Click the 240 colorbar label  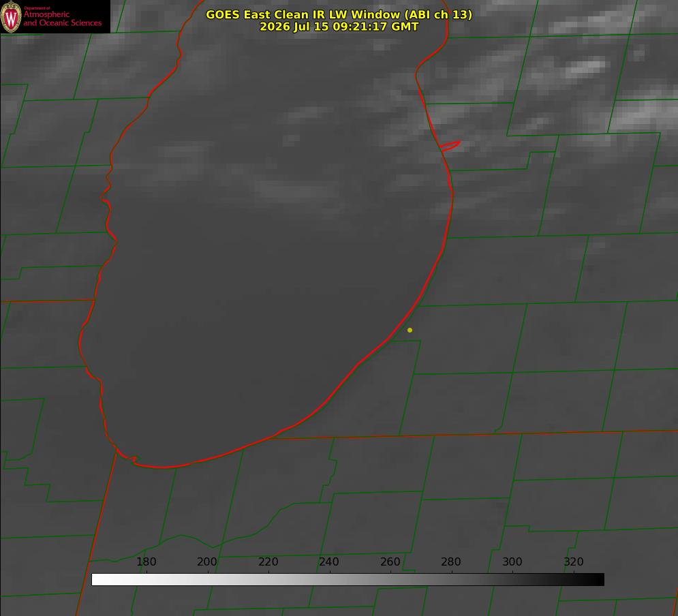tap(328, 561)
